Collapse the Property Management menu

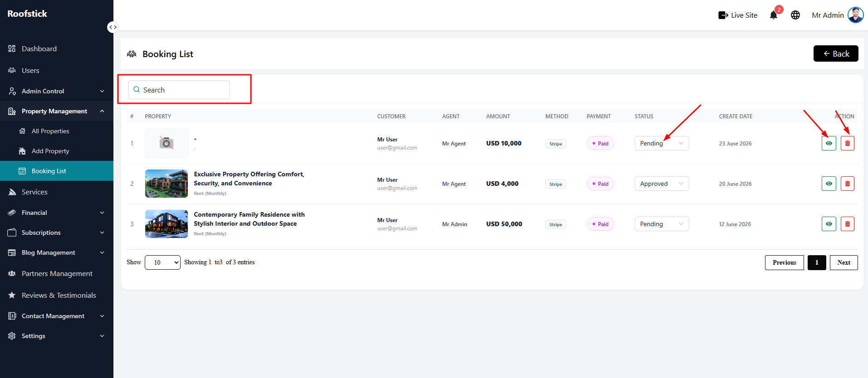point(57,111)
